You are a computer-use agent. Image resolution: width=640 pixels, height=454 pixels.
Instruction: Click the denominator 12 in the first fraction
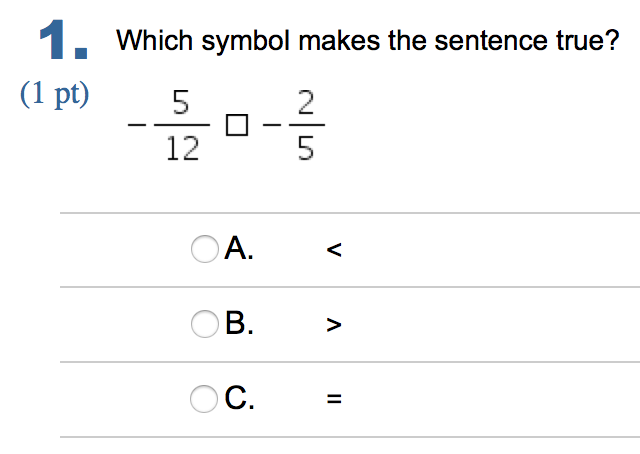pos(181,149)
